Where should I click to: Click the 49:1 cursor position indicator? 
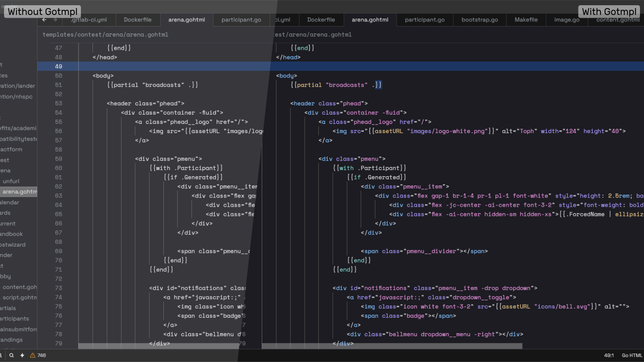609,356
